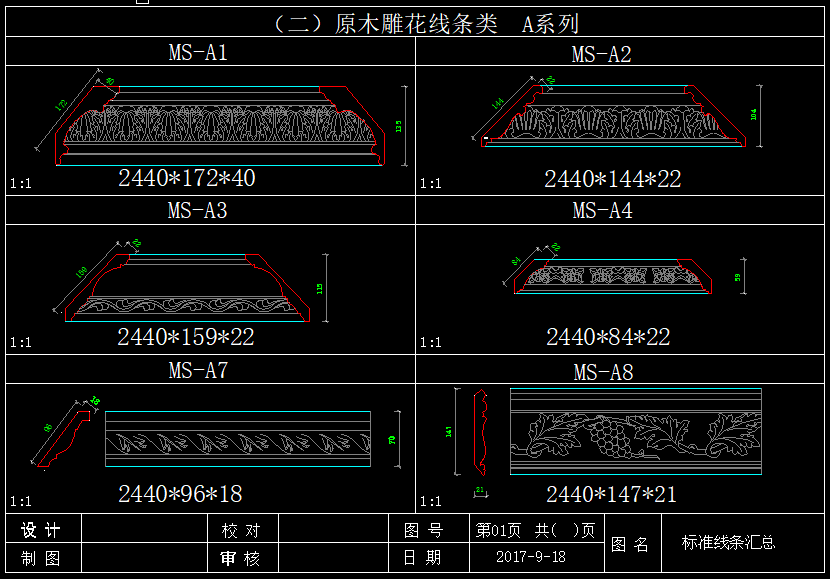Select the MS-A1 carved molding drawing
This screenshot has width=830, height=579.
click(x=220, y=126)
